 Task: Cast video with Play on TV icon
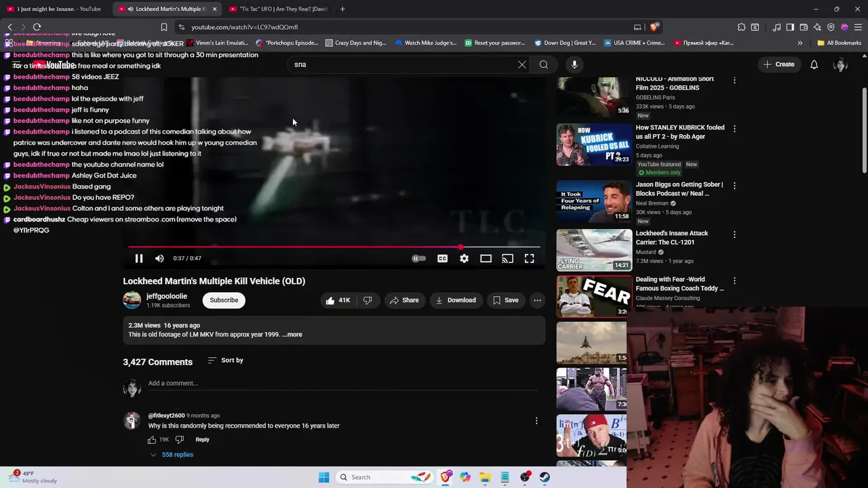click(x=507, y=258)
